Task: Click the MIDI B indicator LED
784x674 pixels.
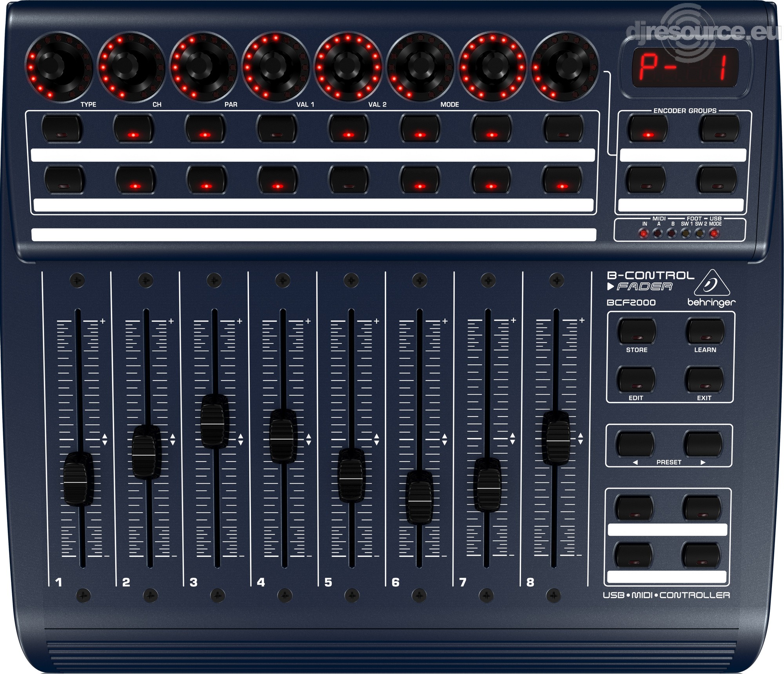Action: 672,234
